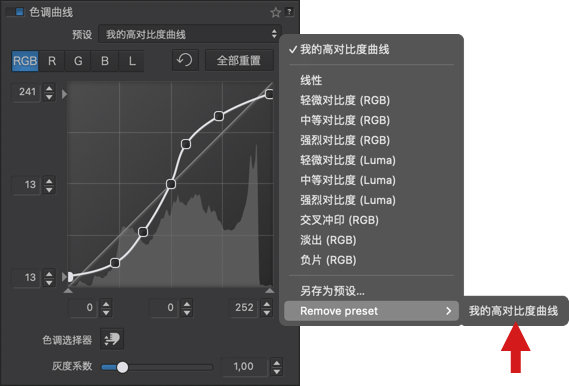Viewport: 569px width, 386px height.
Task: Choose 强烈对比度 (RGB) preset
Action: 345,140
